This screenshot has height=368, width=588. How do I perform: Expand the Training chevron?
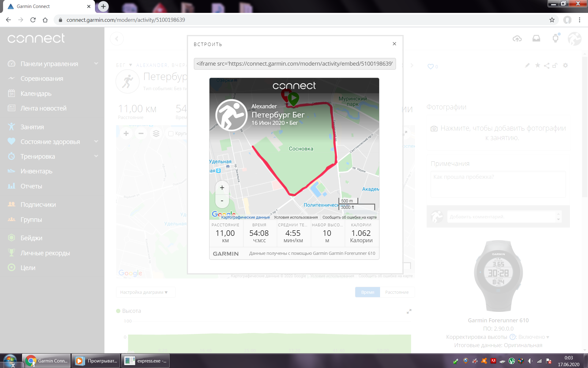point(96,156)
